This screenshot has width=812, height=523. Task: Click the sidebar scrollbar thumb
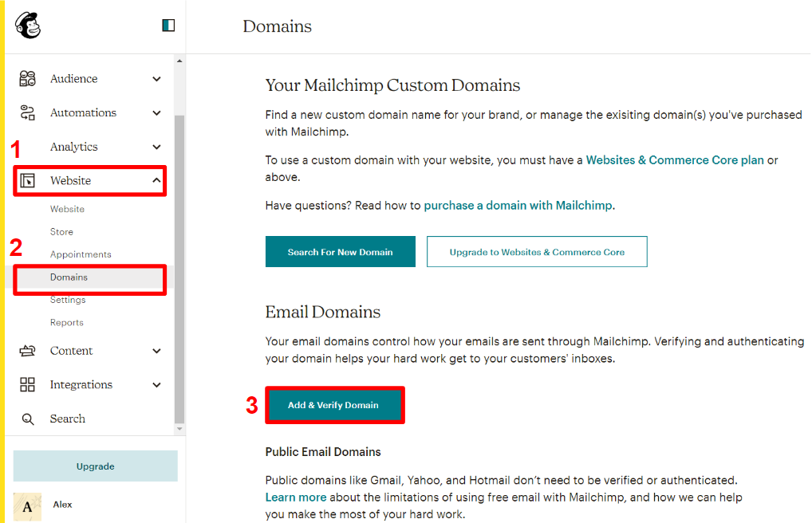[179, 269]
